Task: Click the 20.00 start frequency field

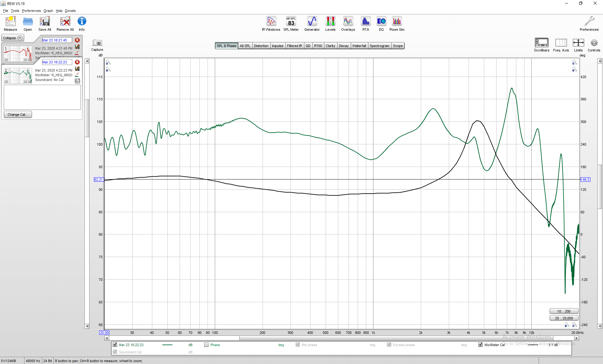Action: [104, 333]
